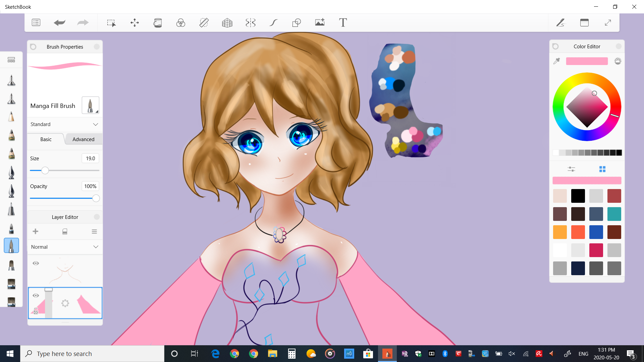Click the Size slider handle
The width and height of the screenshot is (644, 362).
tap(45, 171)
